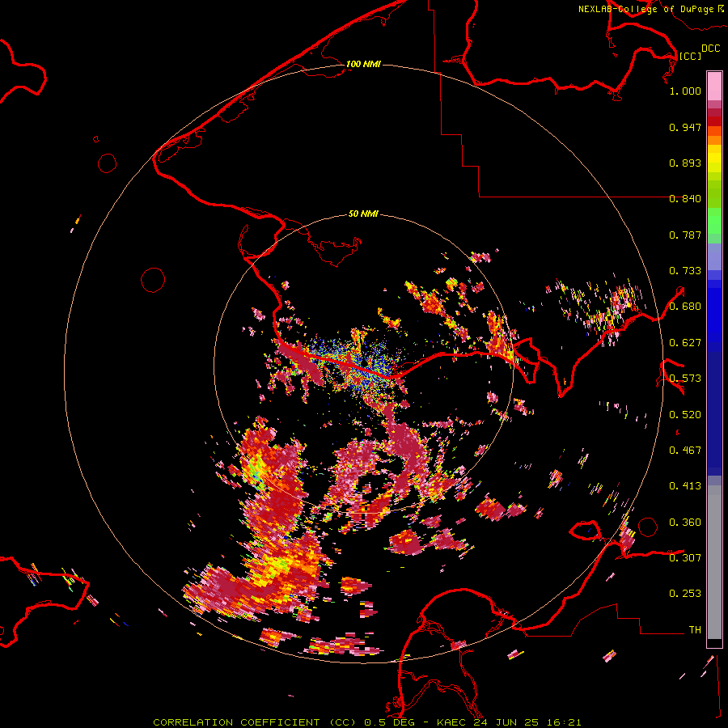Click the KAEC station ID in the caption
This screenshot has height=728, width=728.
tap(453, 722)
